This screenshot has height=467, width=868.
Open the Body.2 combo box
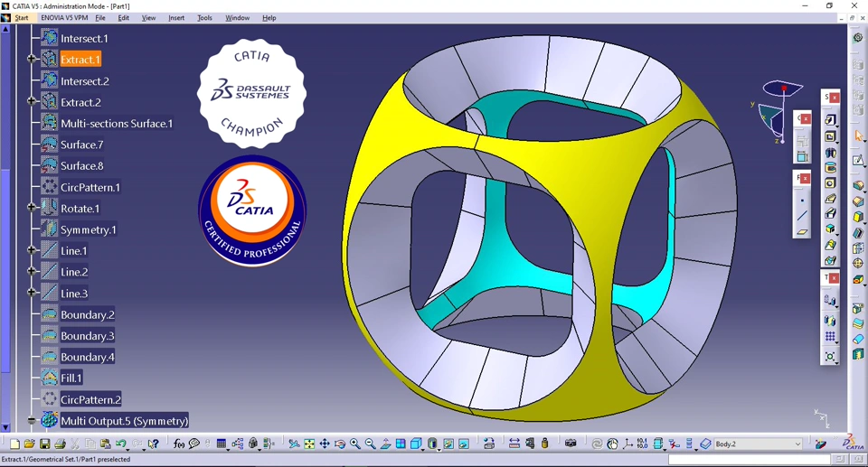pos(758,444)
